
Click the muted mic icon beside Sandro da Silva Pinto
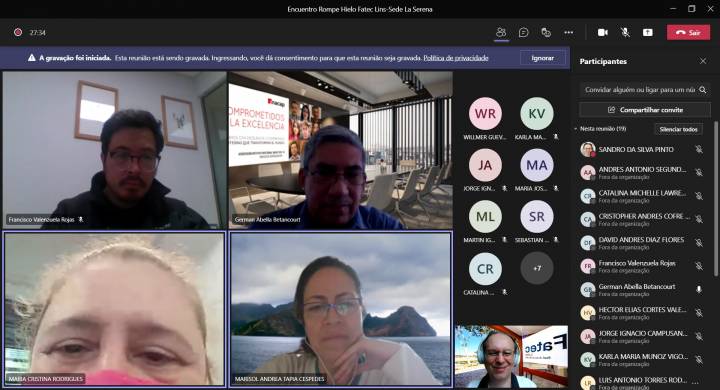pyautogui.click(x=699, y=149)
